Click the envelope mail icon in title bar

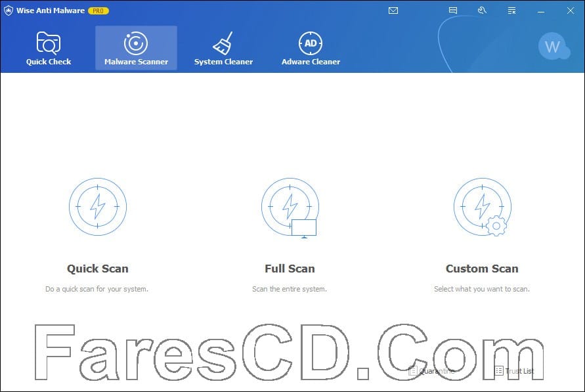[393, 11]
